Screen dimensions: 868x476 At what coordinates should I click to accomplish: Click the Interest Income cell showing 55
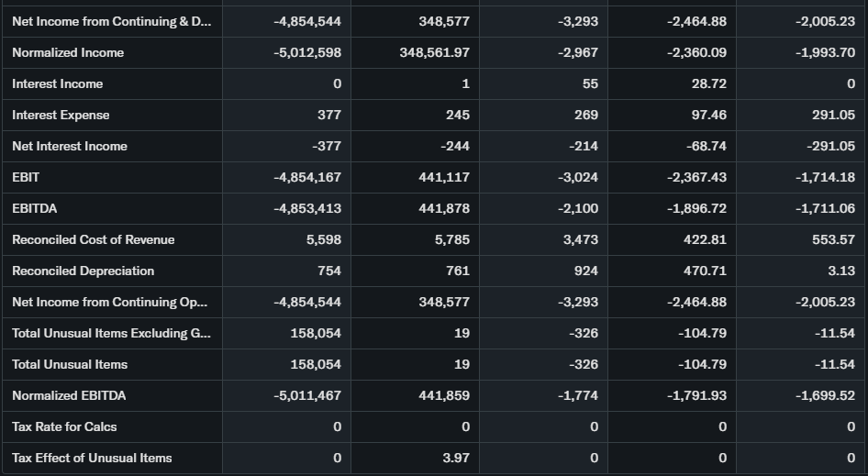[x=590, y=83]
